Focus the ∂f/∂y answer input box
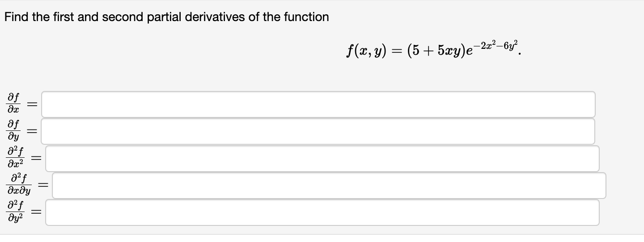 coord(318,131)
